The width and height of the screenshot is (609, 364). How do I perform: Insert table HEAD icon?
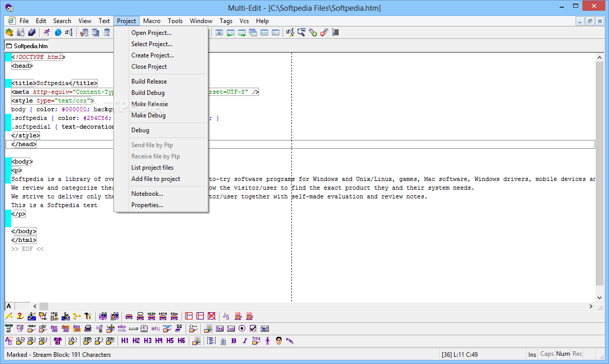(x=151, y=316)
